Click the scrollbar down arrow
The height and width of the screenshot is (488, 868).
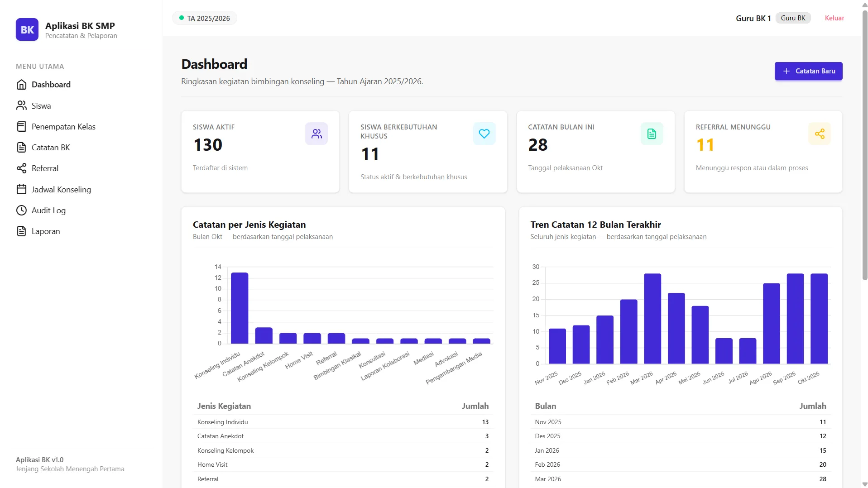[x=864, y=484]
